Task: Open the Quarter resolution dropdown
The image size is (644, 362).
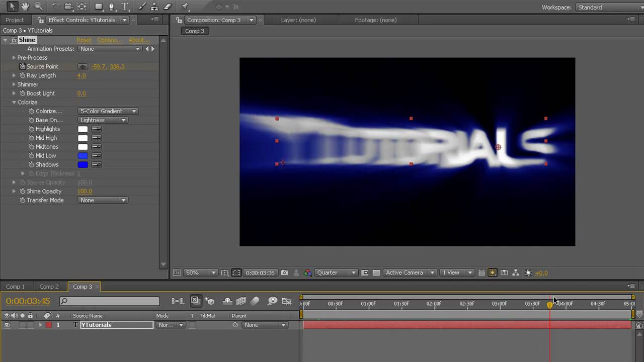Action: point(336,273)
